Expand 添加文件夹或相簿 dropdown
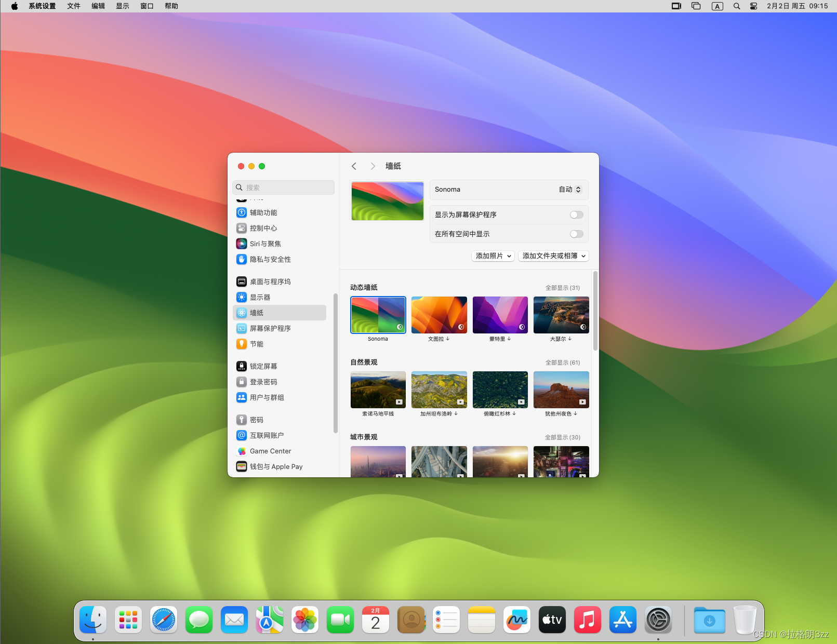The height and width of the screenshot is (644, 837). point(553,256)
